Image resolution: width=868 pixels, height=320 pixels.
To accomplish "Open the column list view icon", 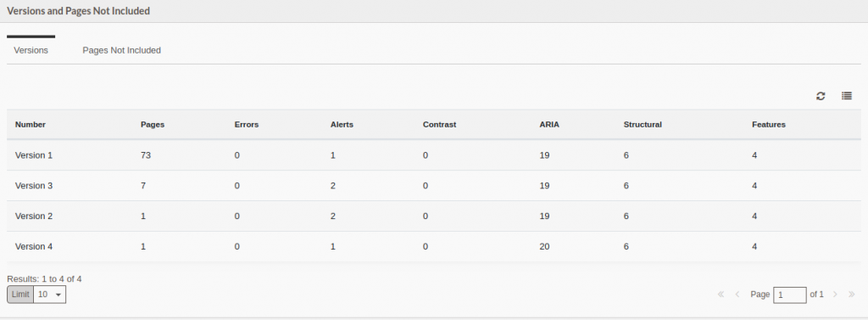I will (x=847, y=96).
